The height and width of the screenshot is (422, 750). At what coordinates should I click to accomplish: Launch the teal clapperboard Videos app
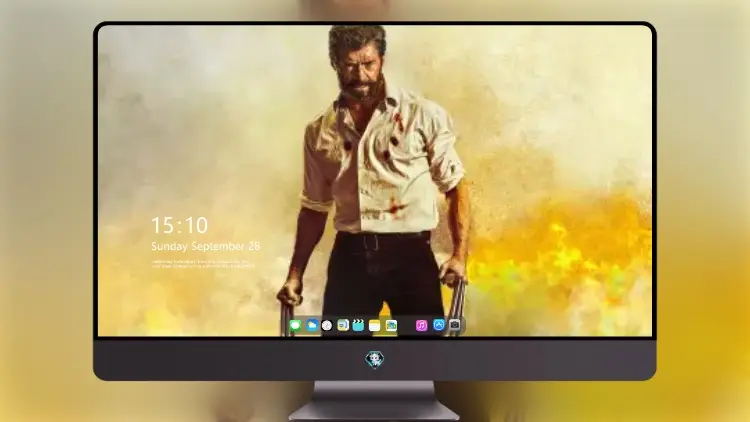point(358,326)
